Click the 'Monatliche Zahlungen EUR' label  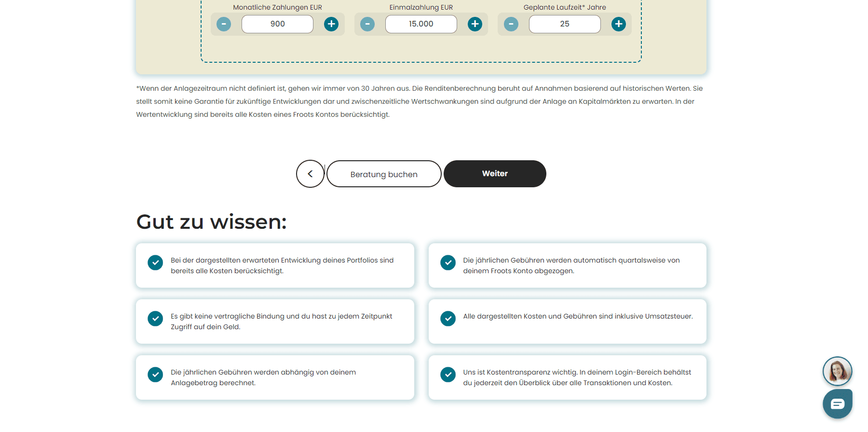(x=277, y=7)
